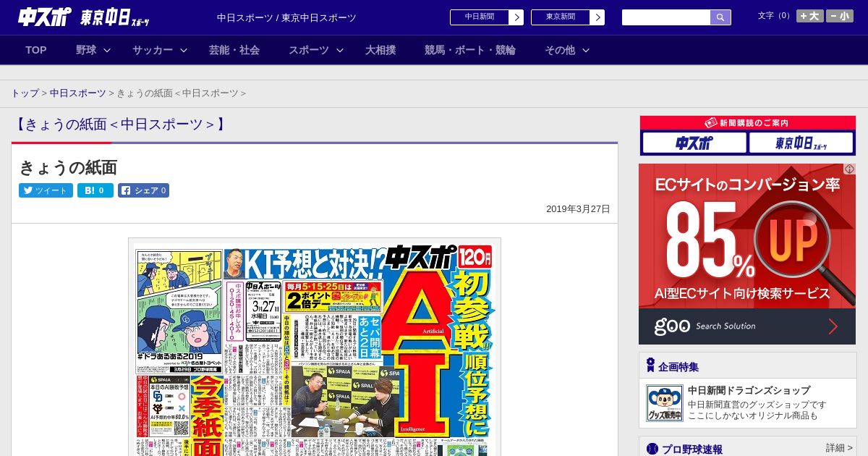
Task: Click the magnifier search button
Action: tap(720, 17)
